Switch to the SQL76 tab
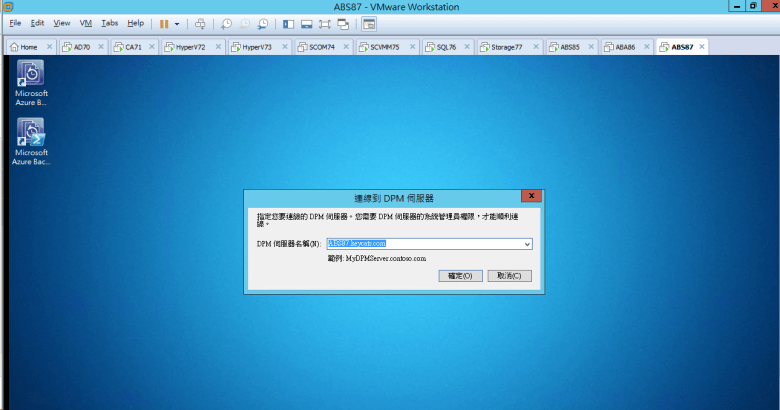The image size is (780, 410). coord(438,47)
